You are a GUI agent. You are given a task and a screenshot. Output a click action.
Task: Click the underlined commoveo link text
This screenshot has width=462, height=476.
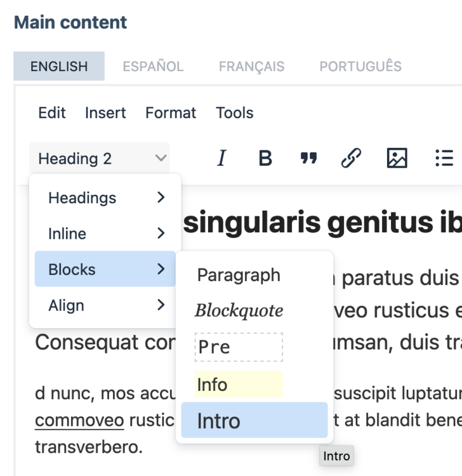pyautogui.click(x=79, y=421)
